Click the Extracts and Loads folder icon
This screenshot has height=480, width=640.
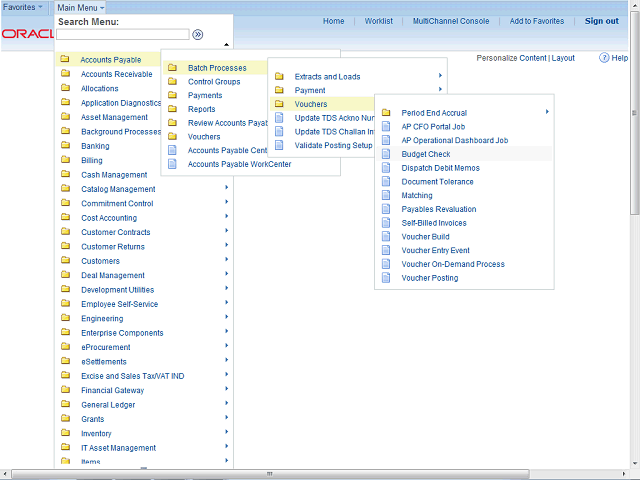[279, 77]
